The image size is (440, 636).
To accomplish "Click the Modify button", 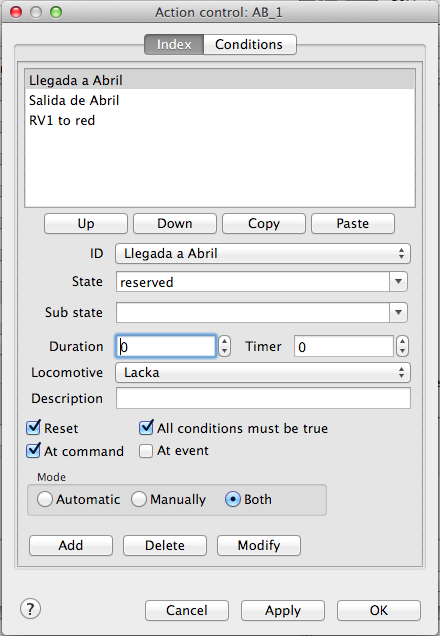I will click(x=259, y=546).
